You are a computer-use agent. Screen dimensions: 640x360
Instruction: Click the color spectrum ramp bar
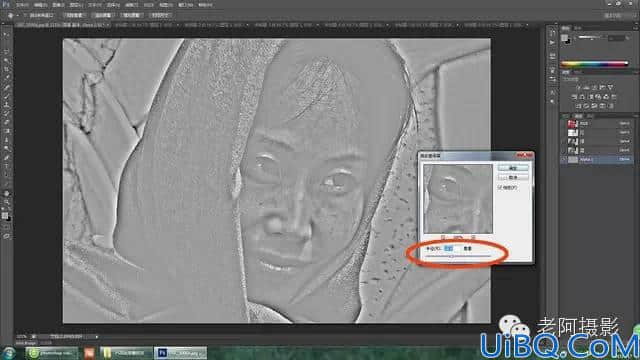tap(594, 63)
